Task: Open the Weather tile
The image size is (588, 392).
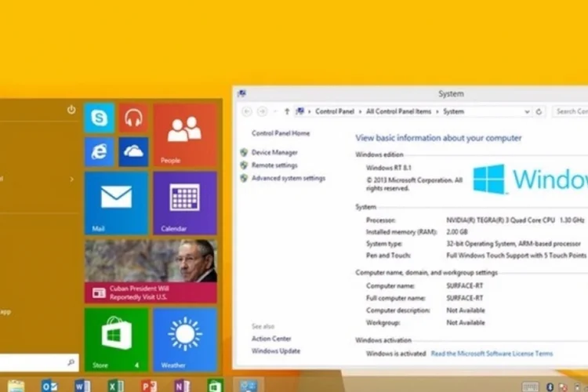Action: pos(185,339)
